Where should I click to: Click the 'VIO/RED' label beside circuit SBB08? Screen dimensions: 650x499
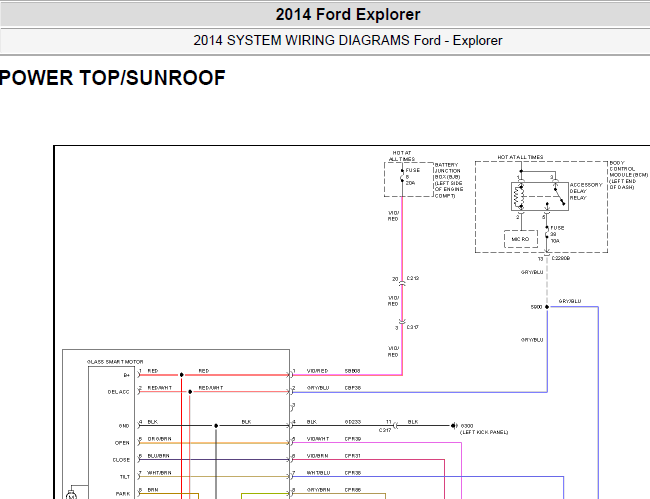[x=318, y=371]
